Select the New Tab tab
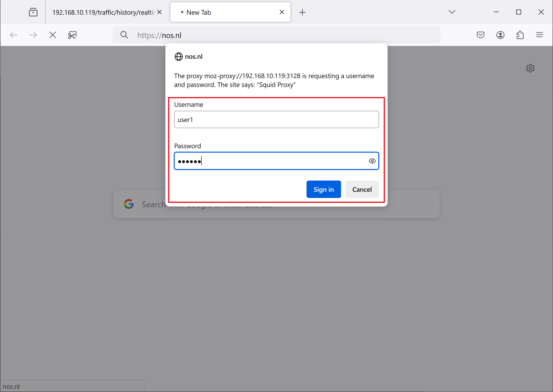Screen dimensions: 553x392 click(x=230, y=12)
